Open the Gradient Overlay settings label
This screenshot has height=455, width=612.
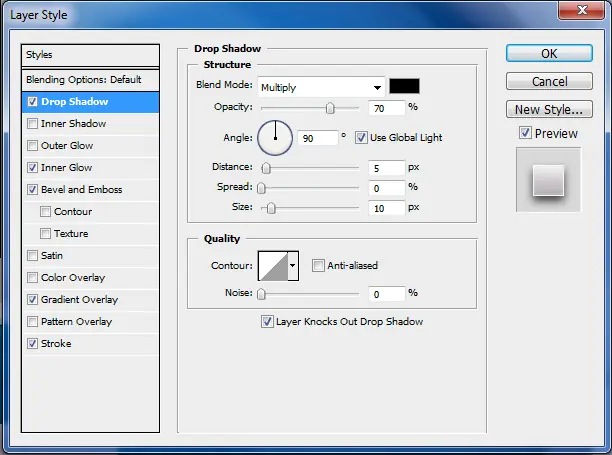[x=80, y=300]
